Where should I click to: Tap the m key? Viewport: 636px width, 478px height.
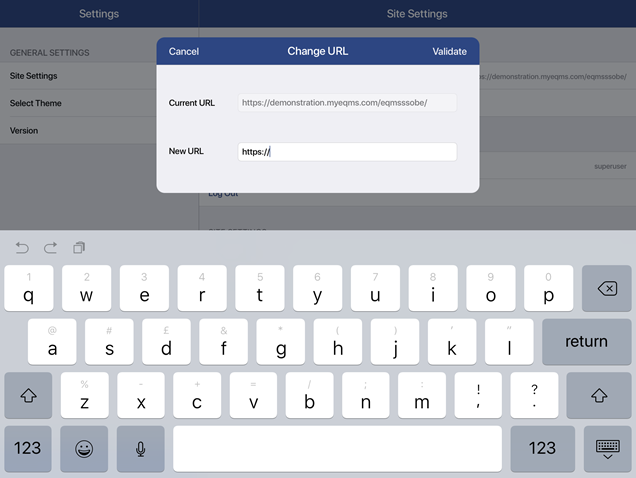[422, 395]
